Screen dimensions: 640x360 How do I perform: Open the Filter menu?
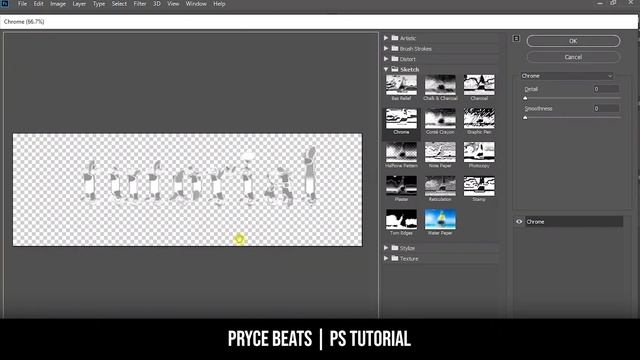[x=140, y=4]
